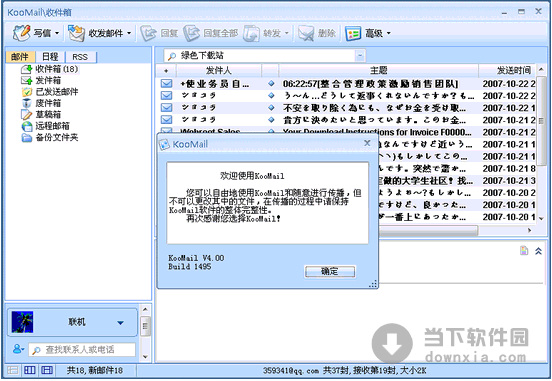Click the 查找联系人或电话 search field

point(82,350)
